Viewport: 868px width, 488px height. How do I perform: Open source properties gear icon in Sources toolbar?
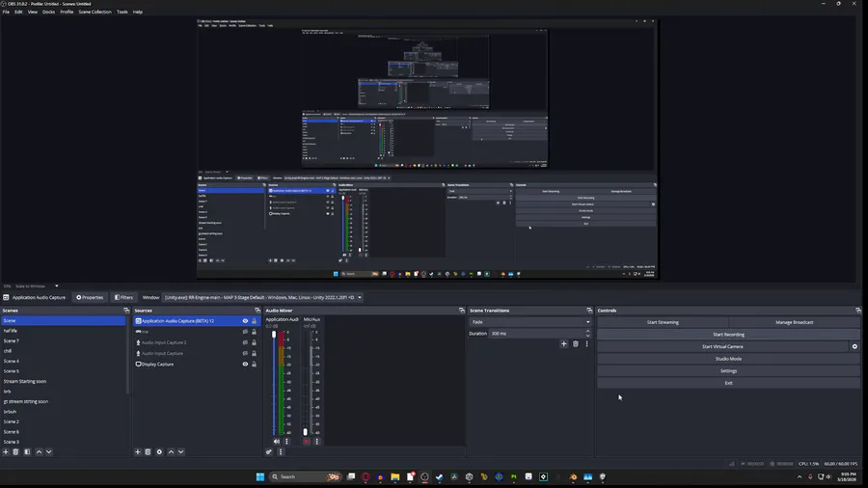(x=159, y=452)
